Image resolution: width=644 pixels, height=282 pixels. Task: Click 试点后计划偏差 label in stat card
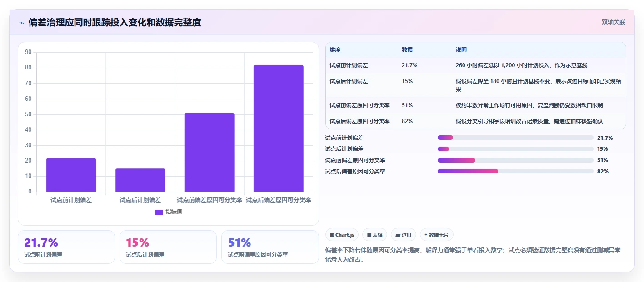coord(145,255)
